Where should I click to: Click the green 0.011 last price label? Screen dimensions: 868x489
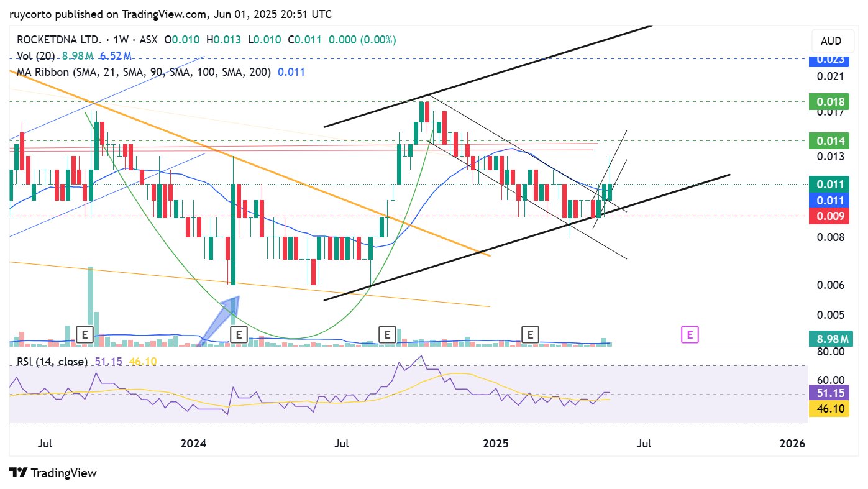(x=829, y=184)
